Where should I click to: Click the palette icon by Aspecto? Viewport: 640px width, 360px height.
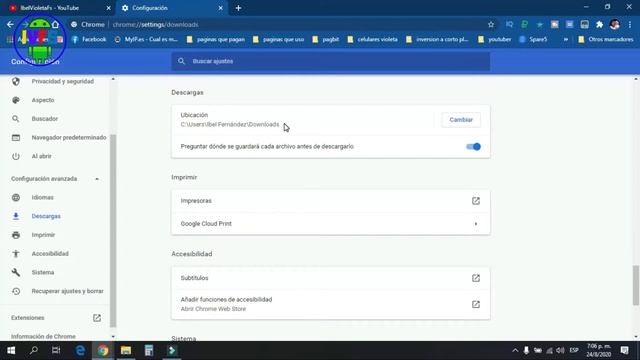point(16,100)
